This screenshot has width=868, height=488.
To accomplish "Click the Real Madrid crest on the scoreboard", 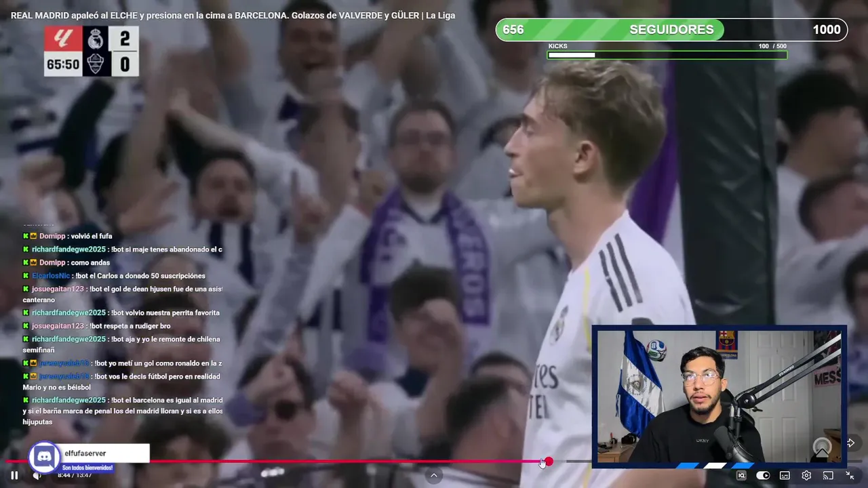I will click(96, 39).
